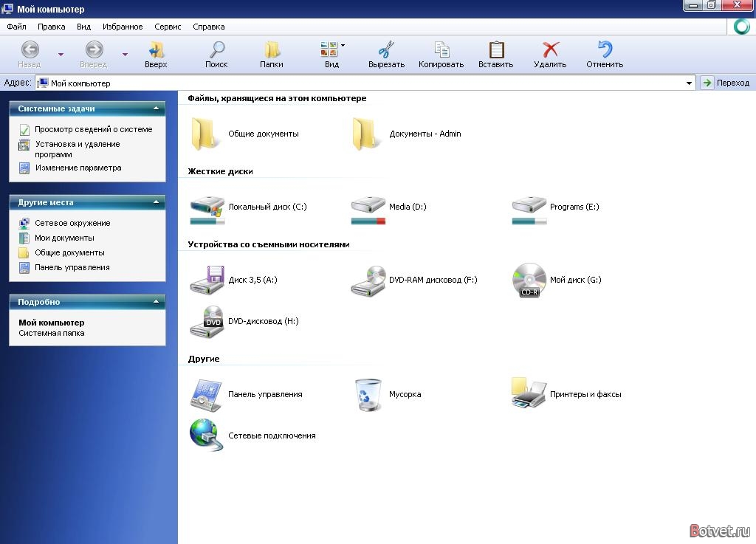Select the Панель управления icon in Другие group
Image resolution: width=756 pixels, height=544 pixels.
[207, 395]
